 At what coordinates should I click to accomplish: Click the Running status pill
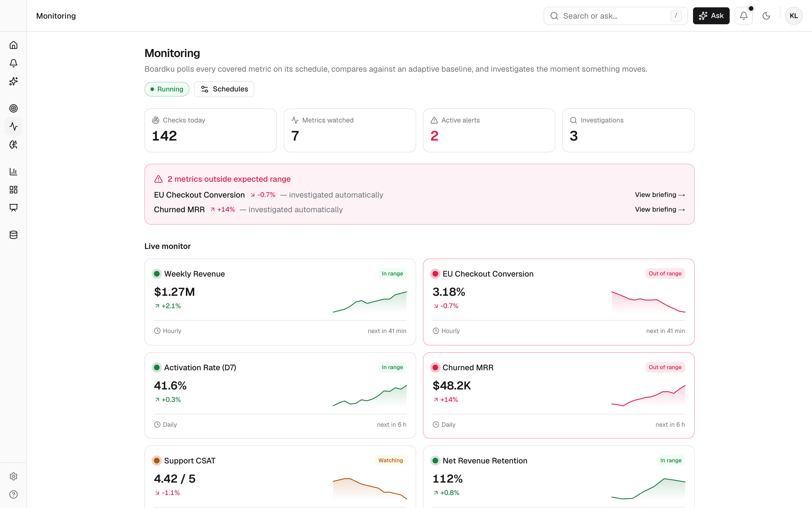point(167,89)
